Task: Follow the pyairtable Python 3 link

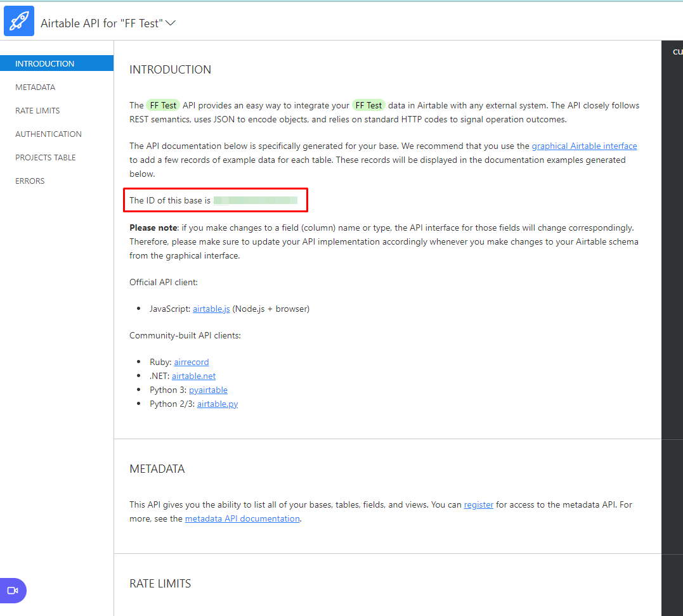Action: (x=208, y=390)
